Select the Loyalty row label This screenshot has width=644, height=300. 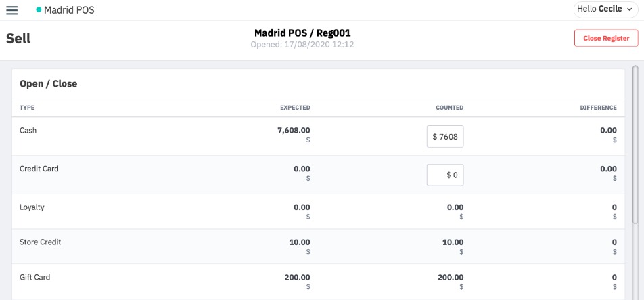pyautogui.click(x=32, y=207)
